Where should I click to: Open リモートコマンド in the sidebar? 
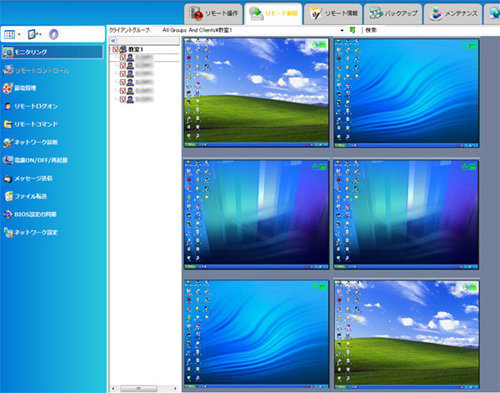click(x=31, y=124)
